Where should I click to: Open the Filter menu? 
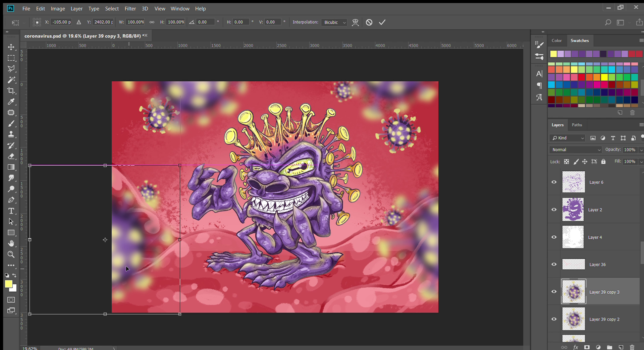click(x=130, y=9)
